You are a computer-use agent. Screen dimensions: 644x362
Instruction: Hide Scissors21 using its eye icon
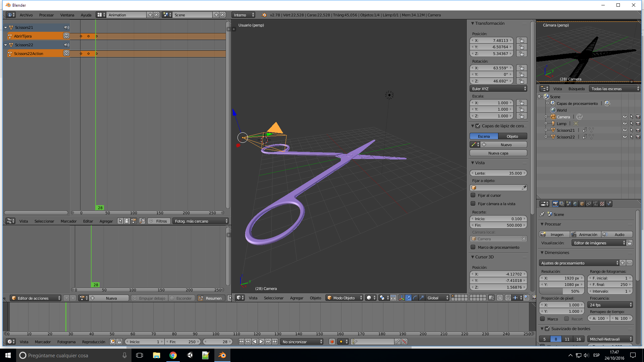point(625,130)
